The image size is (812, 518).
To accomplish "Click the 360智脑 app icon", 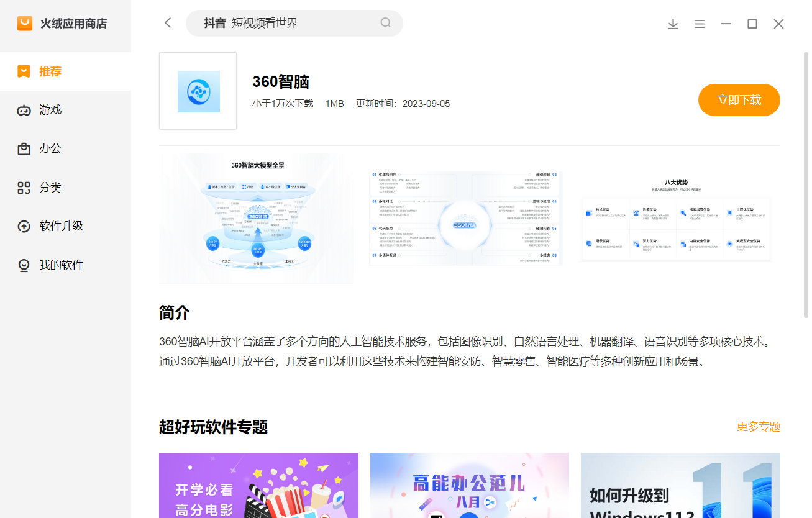I will [198, 91].
